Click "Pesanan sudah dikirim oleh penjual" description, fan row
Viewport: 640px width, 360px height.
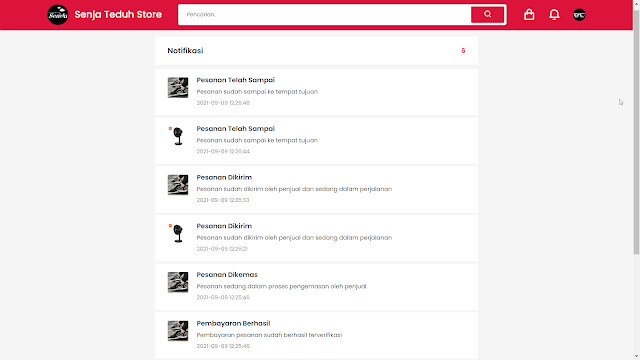pos(294,238)
